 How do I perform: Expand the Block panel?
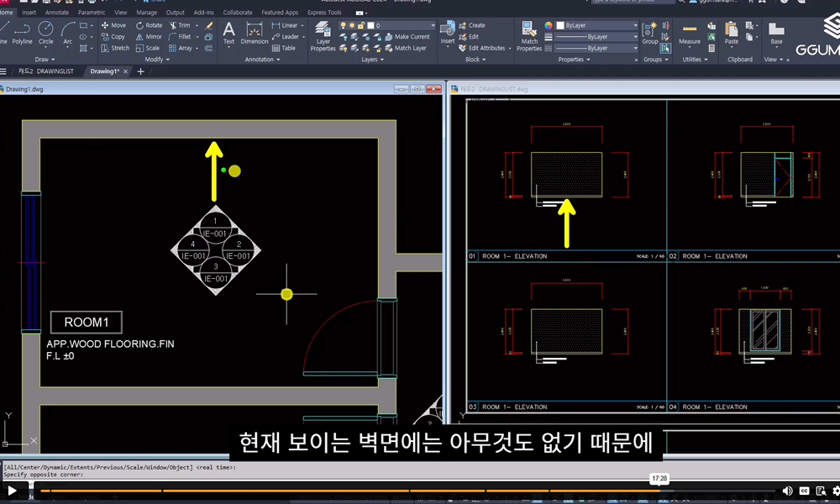coord(475,60)
